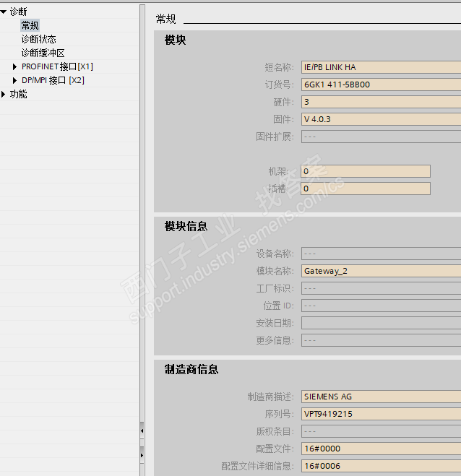Screen dimensions: 461x476
Task: Click the 序列号 field VPT9419215
Action: pyautogui.click(x=381, y=414)
